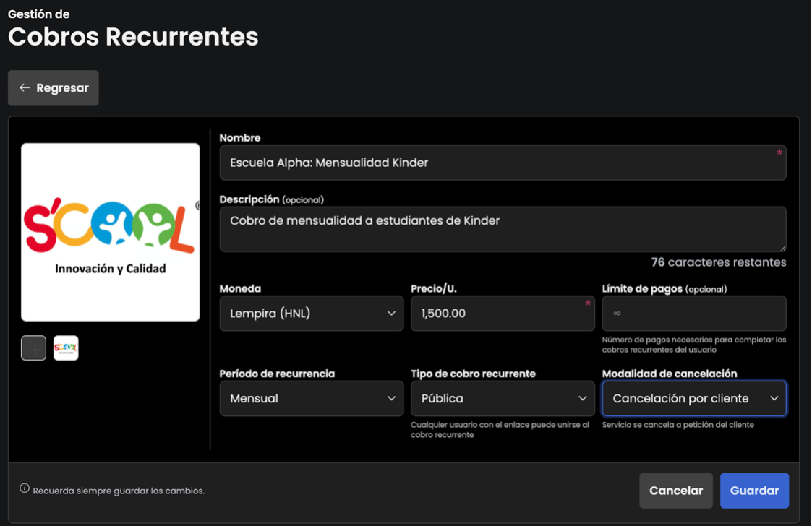Open the Moneda dropdown
Screen dimensions: 812x526
pyautogui.click(x=312, y=314)
